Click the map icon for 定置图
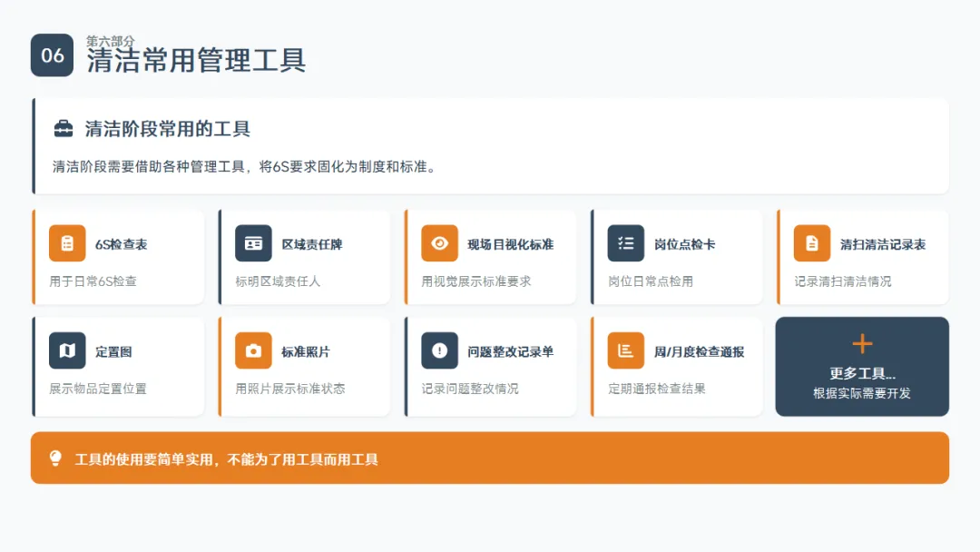This screenshot has height=552, width=980. [67, 350]
